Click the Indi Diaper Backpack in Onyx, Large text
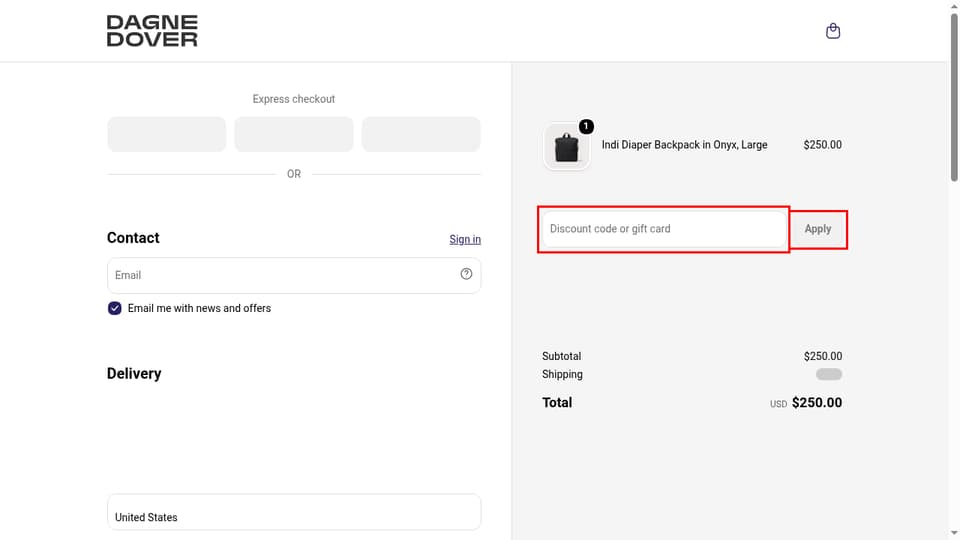960x540 pixels. pos(684,145)
